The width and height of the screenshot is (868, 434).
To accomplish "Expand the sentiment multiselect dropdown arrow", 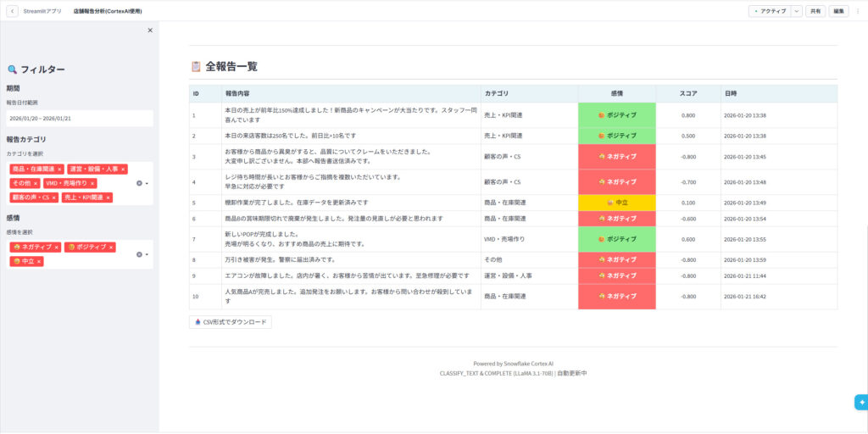I will coord(147,254).
